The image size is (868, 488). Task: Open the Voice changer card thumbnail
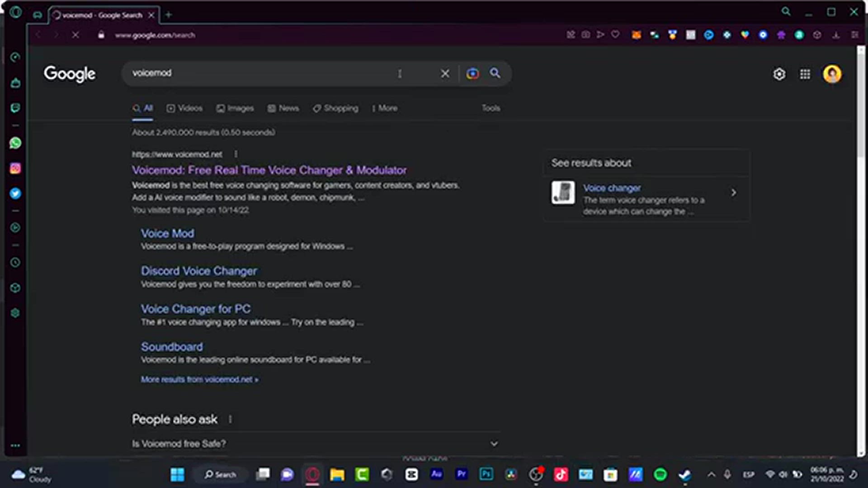click(x=563, y=193)
